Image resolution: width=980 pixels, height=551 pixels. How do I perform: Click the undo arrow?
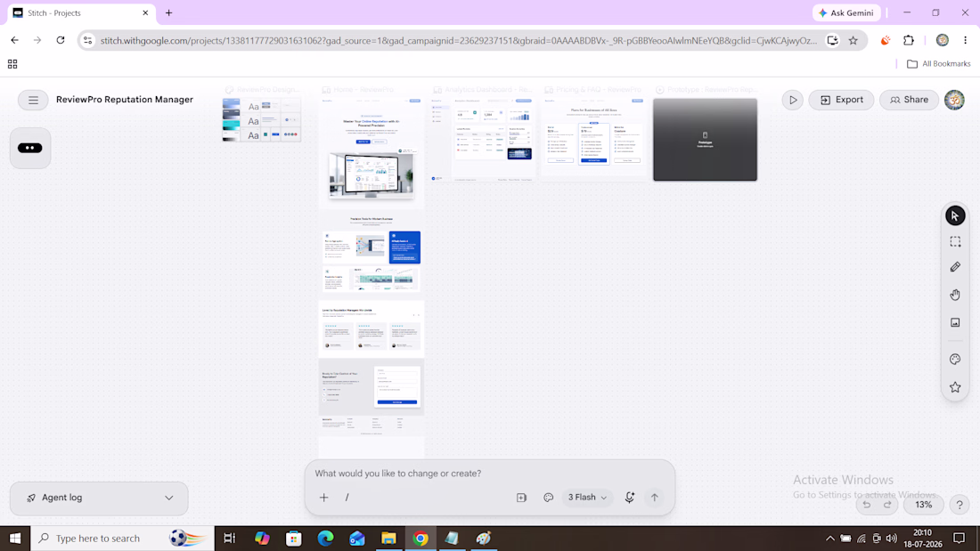click(x=866, y=505)
